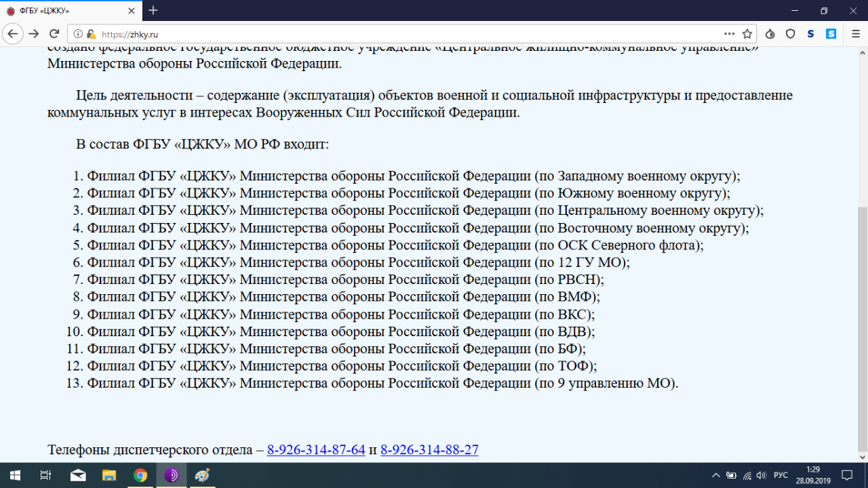Click the address bar showing zhky.ru

[407, 34]
